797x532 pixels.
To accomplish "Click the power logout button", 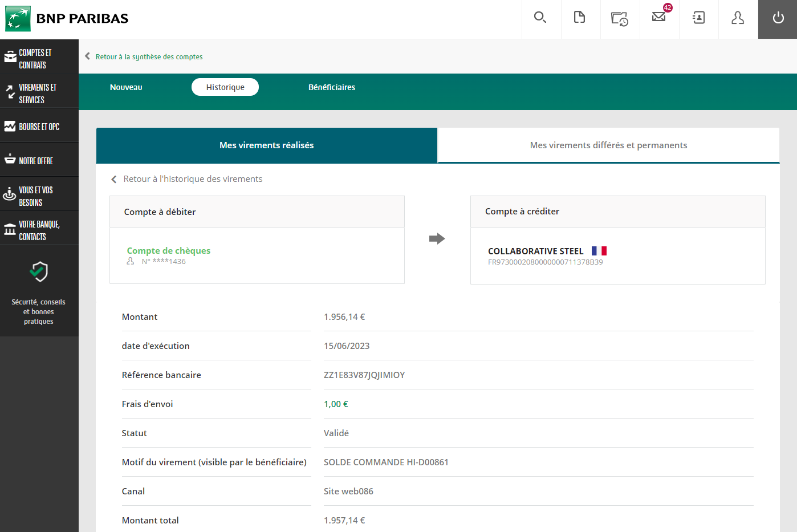I will tap(778, 18).
